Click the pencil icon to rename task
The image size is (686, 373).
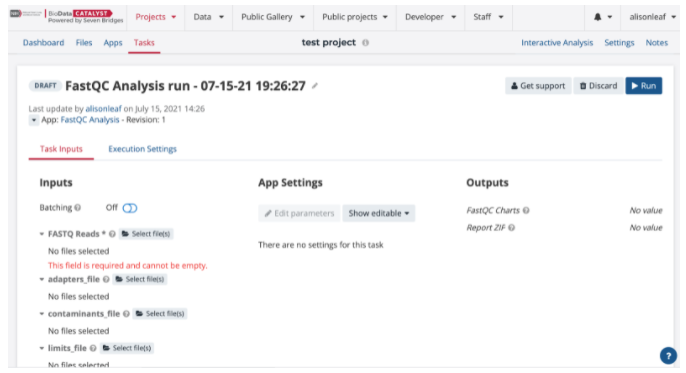click(x=315, y=86)
